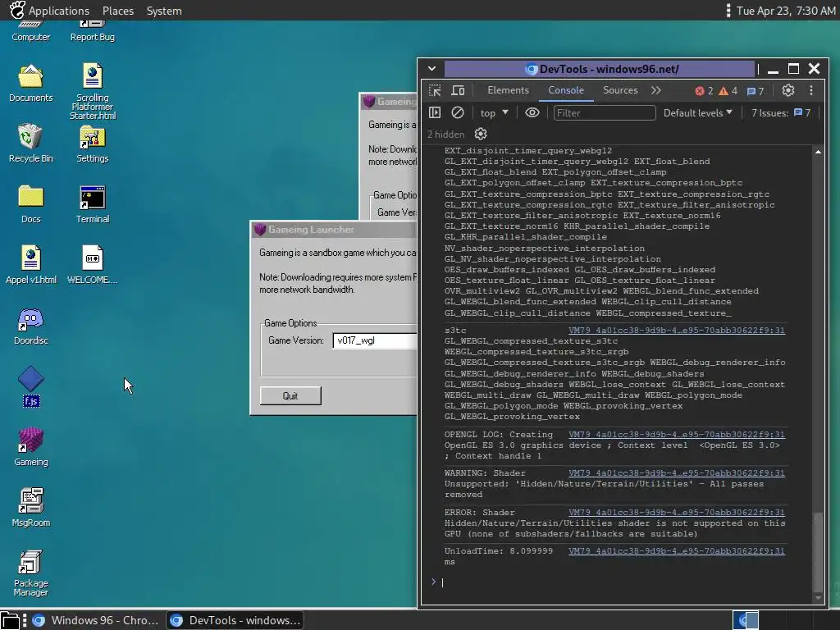Open the Report Bug desktop icon
The width and height of the screenshot is (840, 630).
[x=92, y=31]
